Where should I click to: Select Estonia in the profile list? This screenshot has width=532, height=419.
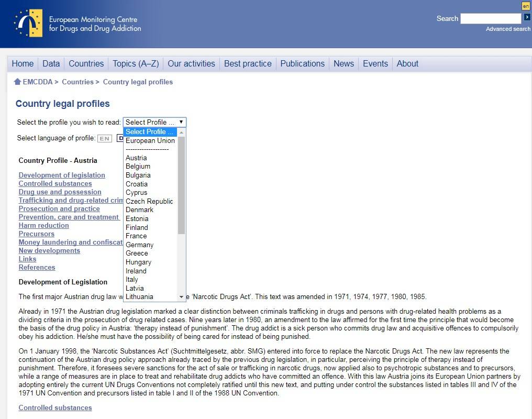click(150, 218)
